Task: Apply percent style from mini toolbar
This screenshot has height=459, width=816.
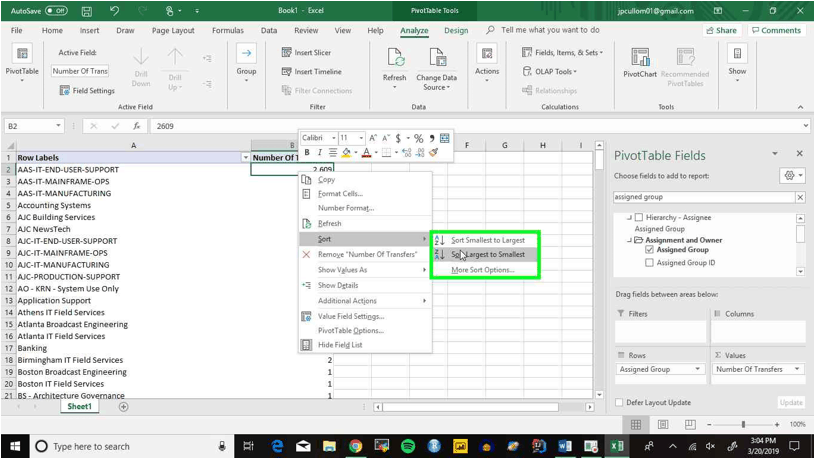Action: 418,138
